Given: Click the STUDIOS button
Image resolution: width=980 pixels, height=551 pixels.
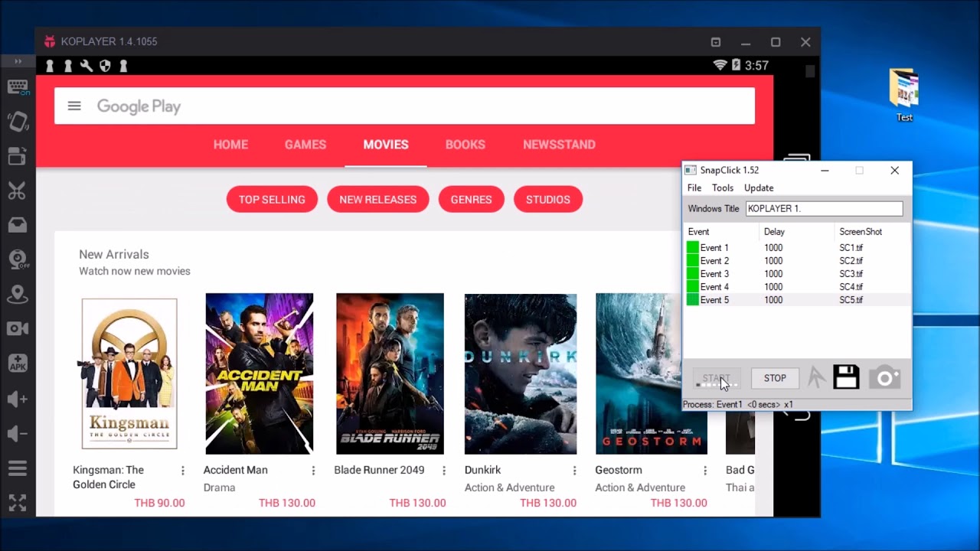Looking at the screenshot, I should pos(548,200).
